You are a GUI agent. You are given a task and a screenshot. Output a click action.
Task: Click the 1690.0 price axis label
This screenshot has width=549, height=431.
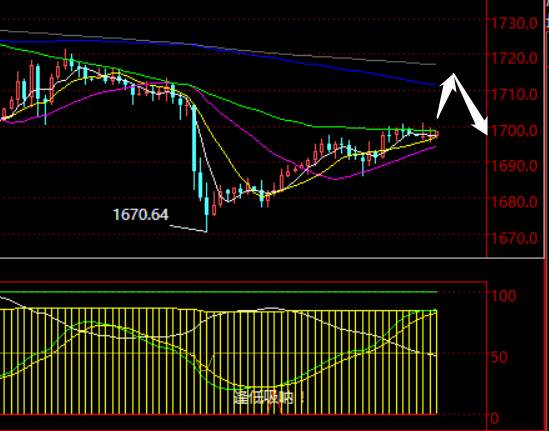tap(514, 166)
